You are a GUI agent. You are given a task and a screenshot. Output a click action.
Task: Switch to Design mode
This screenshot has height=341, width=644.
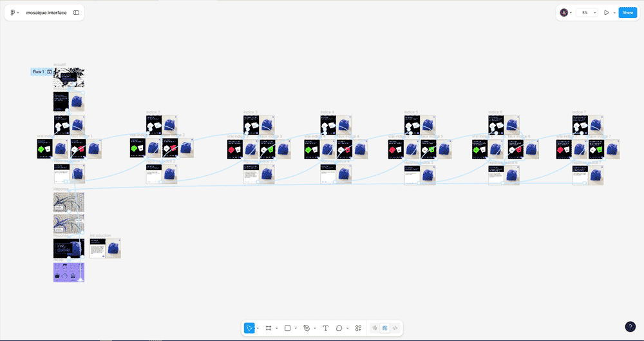pos(384,328)
